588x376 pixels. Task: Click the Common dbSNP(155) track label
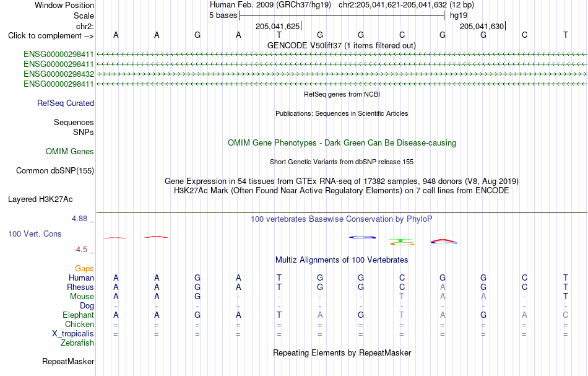click(55, 171)
